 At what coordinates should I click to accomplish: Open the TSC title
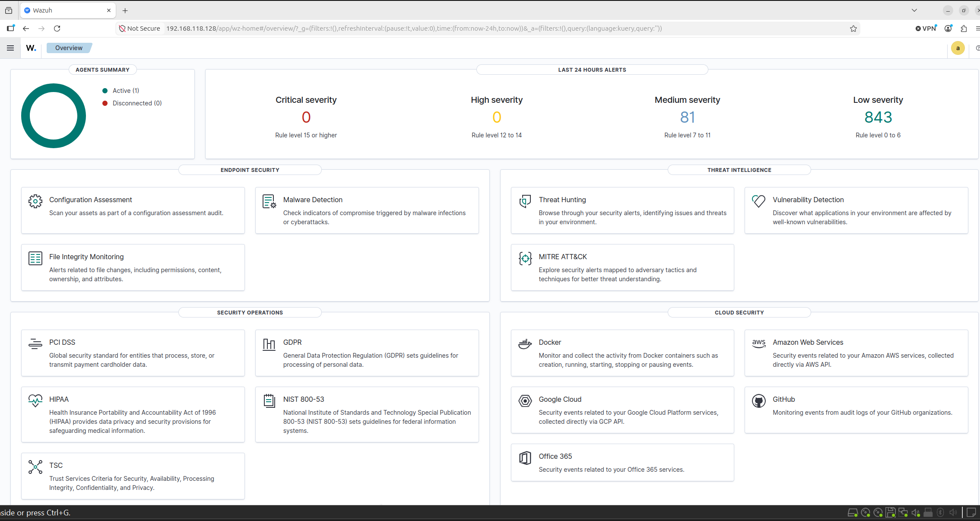click(x=56, y=465)
